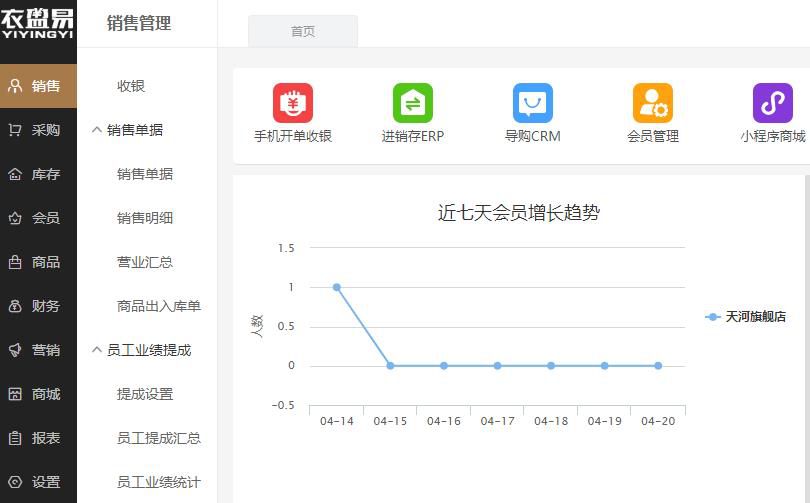Toggle 天河旗舰店 legend series

click(x=746, y=317)
